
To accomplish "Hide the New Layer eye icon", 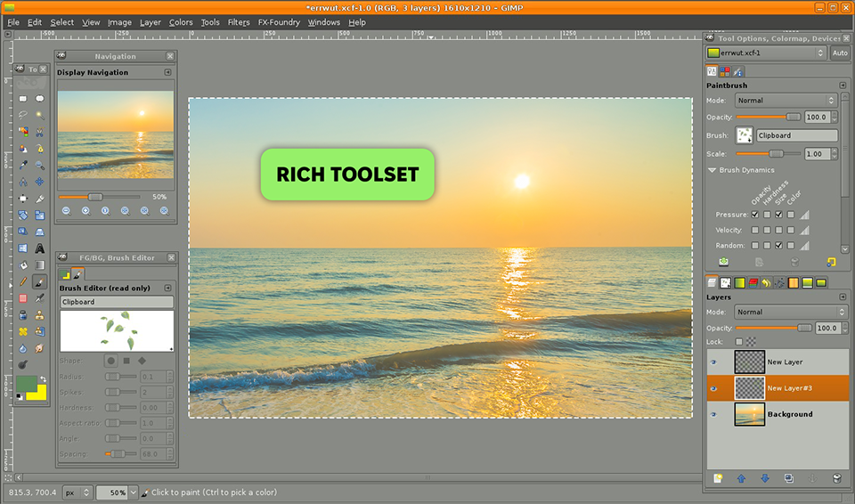I will [713, 362].
